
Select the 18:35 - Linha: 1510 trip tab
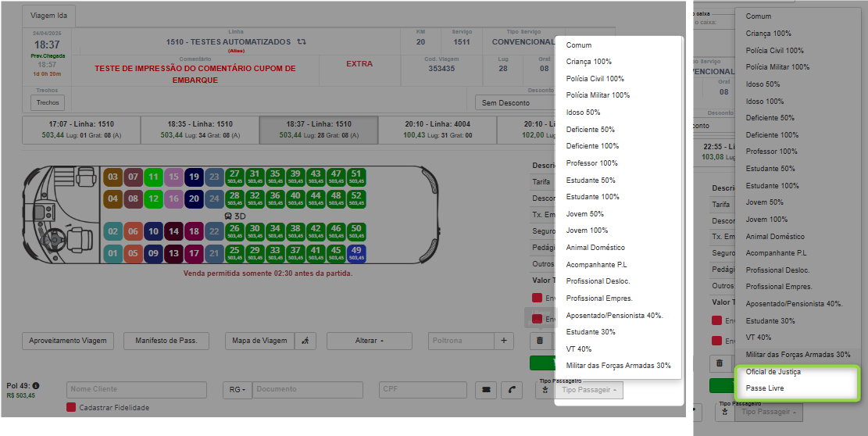pos(200,130)
